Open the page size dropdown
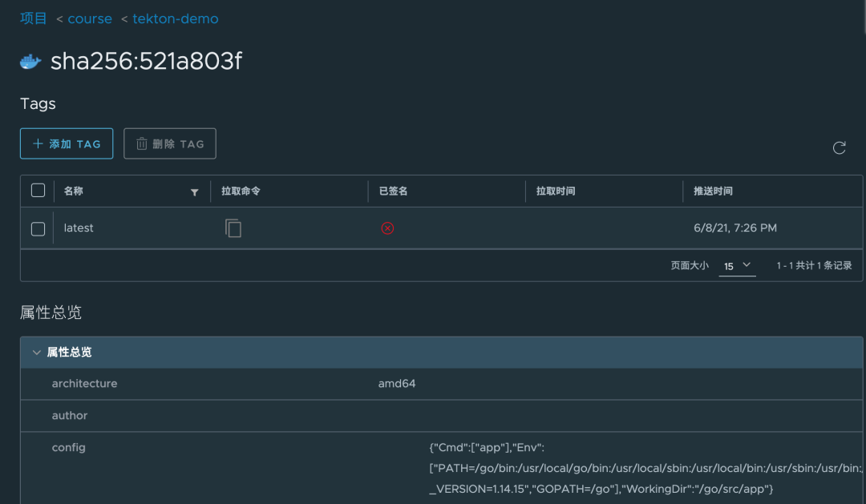 pos(737,266)
